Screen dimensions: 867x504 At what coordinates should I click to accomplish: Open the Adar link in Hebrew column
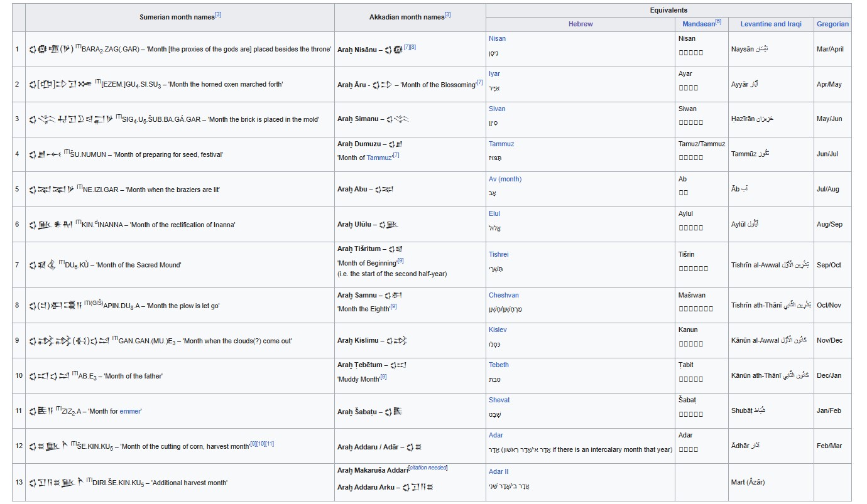coord(496,435)
